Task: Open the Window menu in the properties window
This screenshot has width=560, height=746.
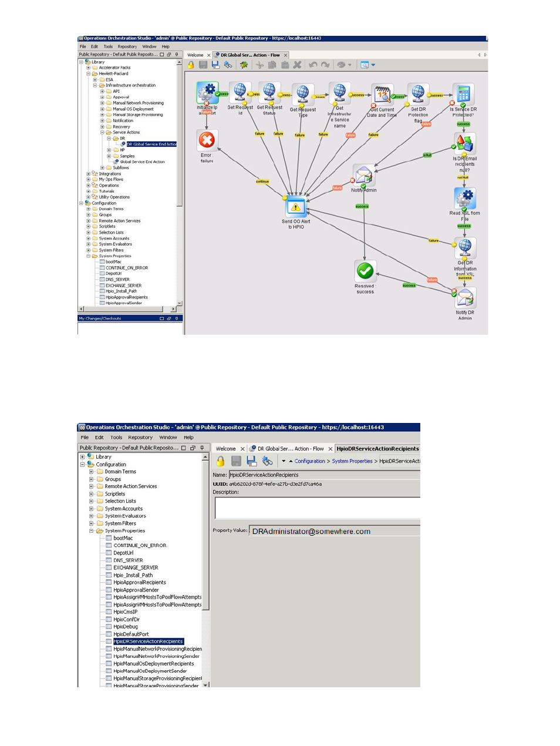Action: [168, 438]
